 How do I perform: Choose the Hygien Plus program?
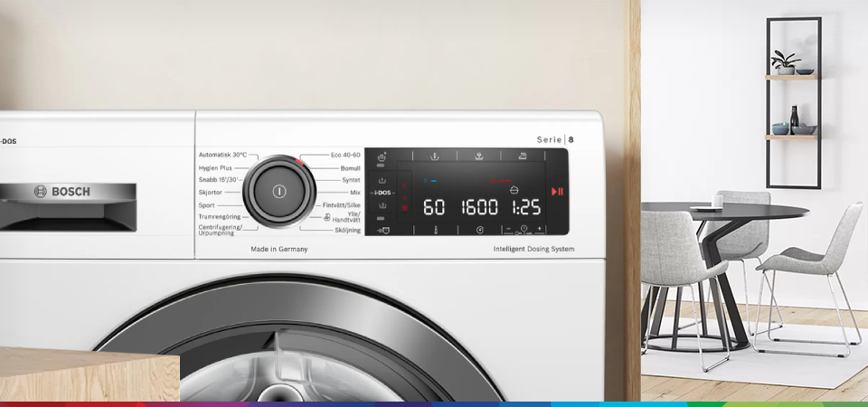coord(215,168)
